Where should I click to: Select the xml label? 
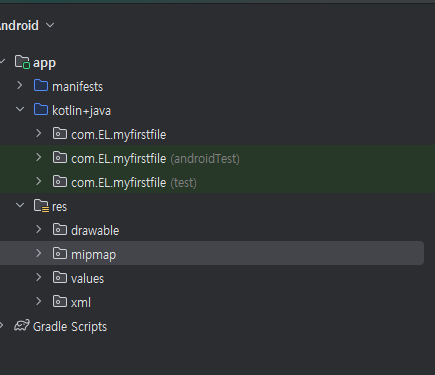point(81,303)
